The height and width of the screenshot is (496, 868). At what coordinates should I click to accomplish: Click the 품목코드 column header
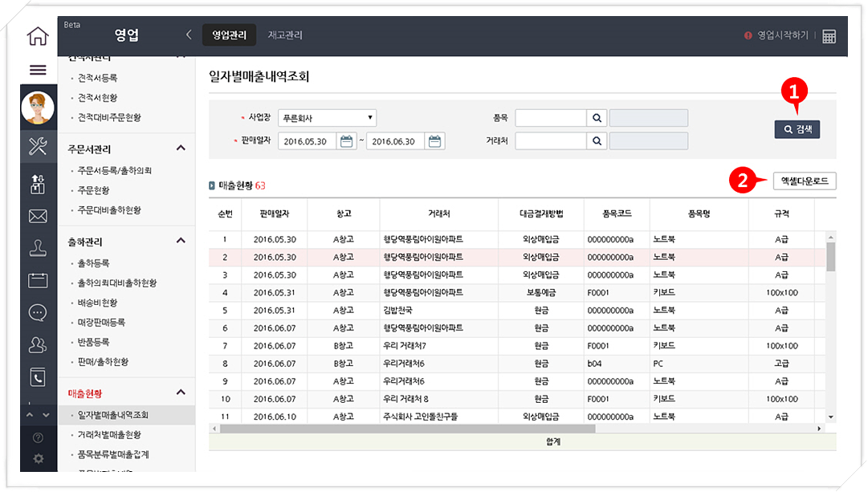pos(617,213)
